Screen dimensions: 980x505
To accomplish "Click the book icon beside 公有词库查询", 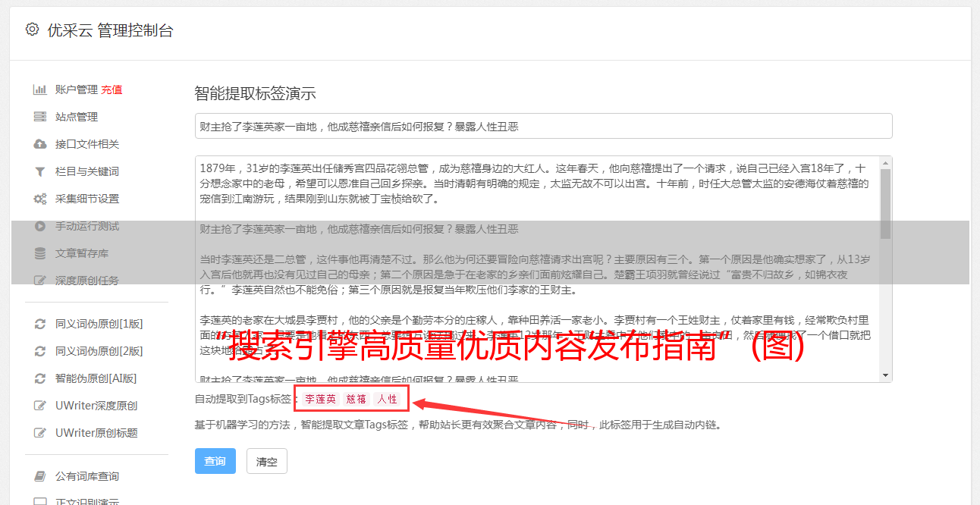I will tap(40, 476).
